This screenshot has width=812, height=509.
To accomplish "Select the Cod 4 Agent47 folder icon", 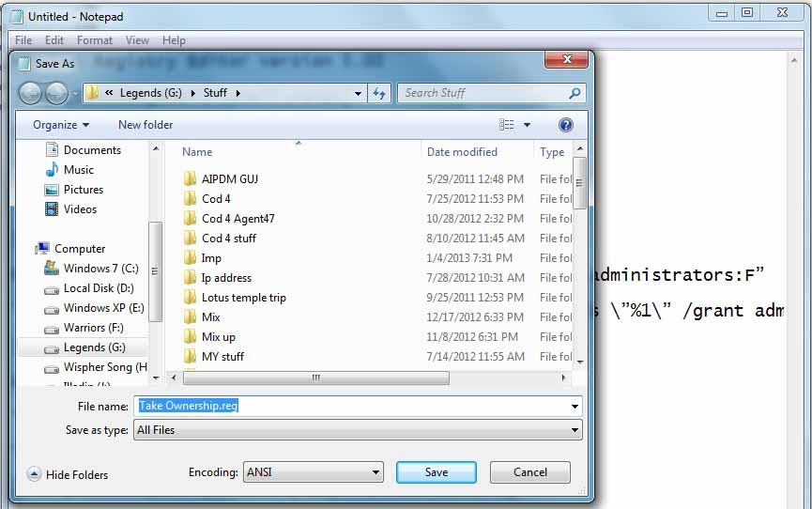I will click(190, 218).
